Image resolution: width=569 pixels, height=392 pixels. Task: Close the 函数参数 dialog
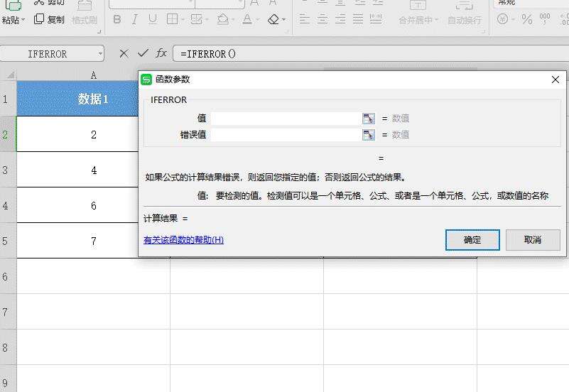556,80
